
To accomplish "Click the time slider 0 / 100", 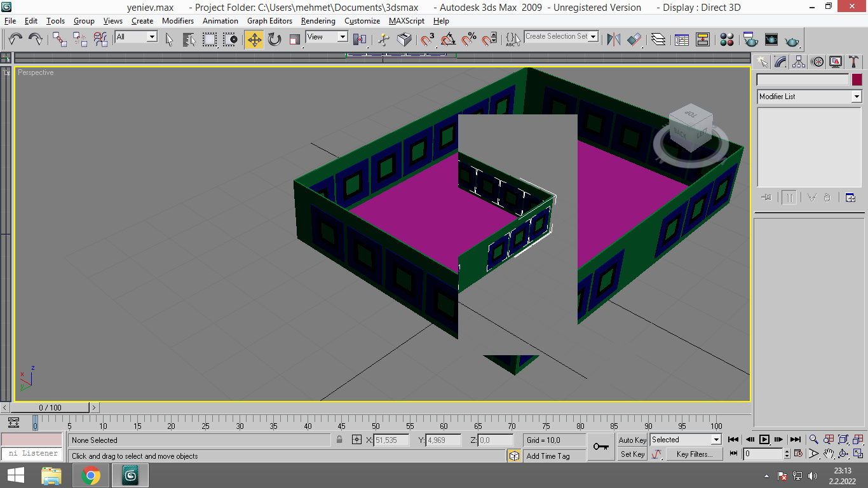I will point(50,407).
